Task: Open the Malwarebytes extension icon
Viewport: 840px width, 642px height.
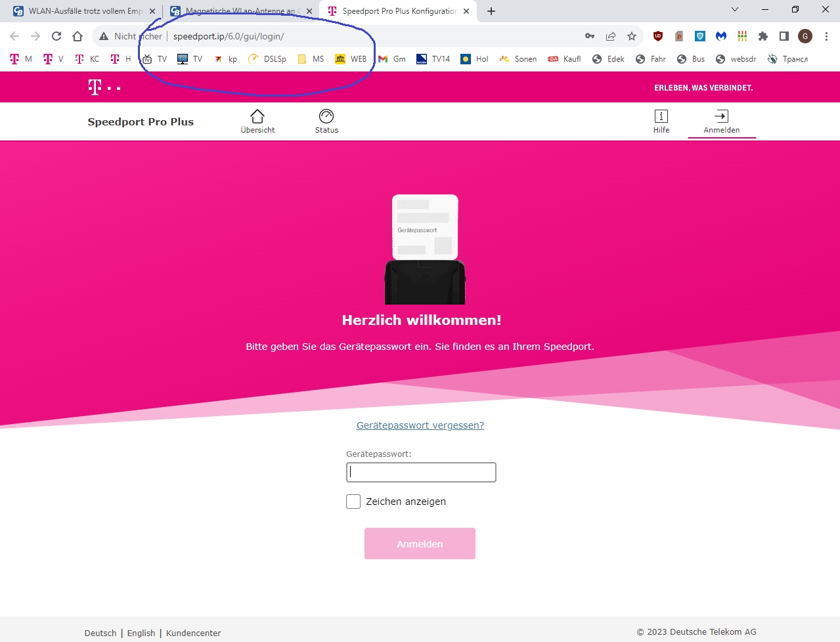Action: [x=721, y=36]
